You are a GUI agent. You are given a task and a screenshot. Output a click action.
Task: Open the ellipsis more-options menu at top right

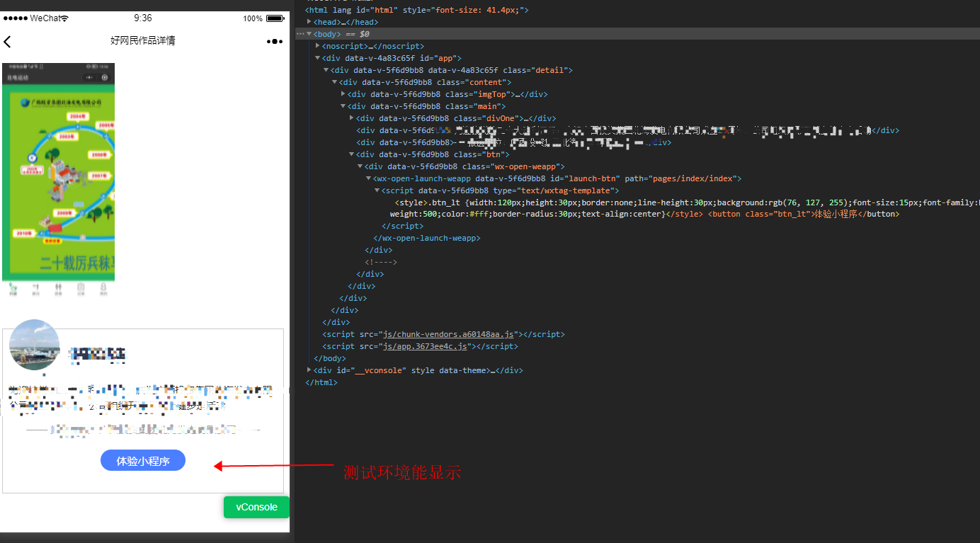274,41
